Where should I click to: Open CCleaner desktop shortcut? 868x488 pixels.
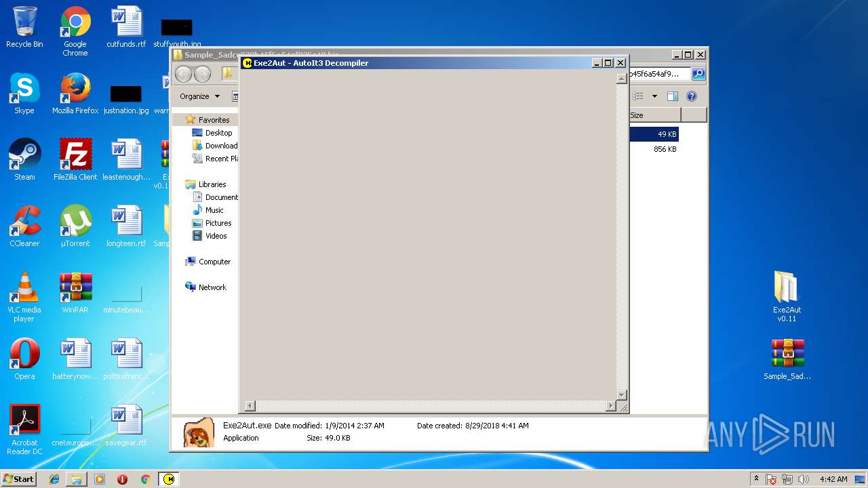(24, 226)
